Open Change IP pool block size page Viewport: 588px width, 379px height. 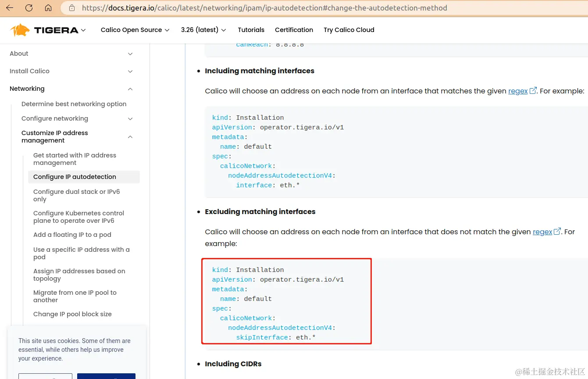72,314
